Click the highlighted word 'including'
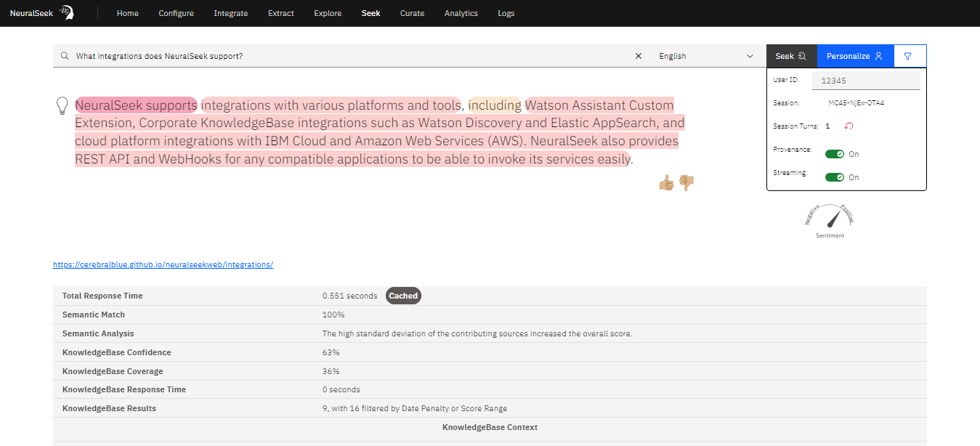 [495, 106]
